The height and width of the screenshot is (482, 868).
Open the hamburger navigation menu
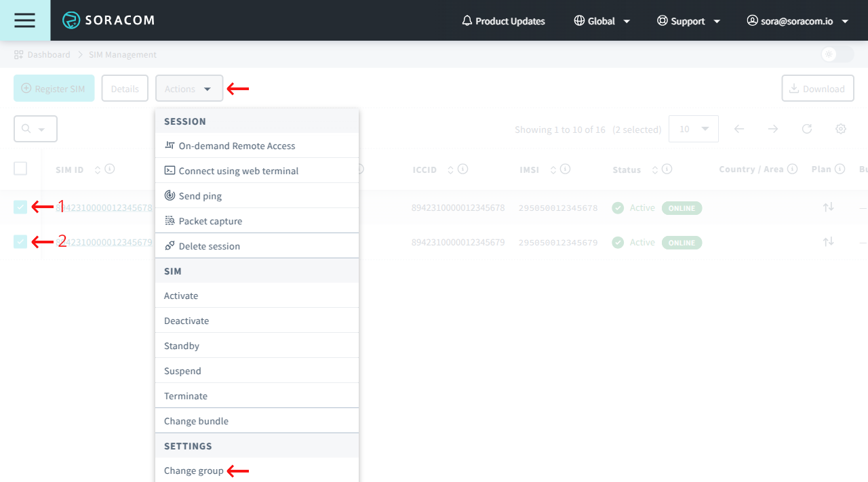click(x=24, y=20)
